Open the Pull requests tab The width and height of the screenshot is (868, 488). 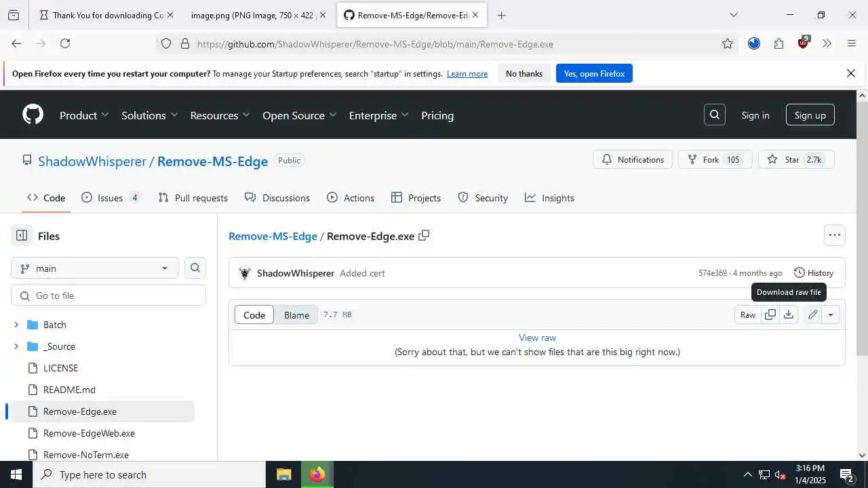(x=193, y=197)
